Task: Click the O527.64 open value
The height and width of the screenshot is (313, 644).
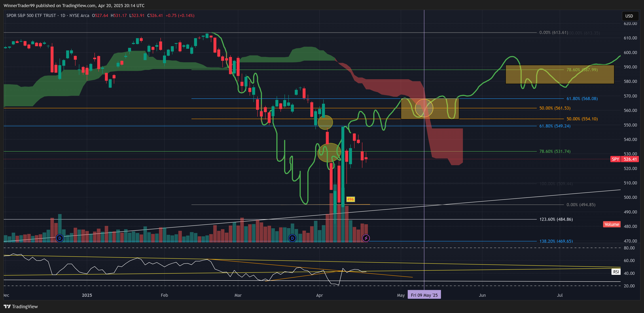Action: [x=100, y=16]
